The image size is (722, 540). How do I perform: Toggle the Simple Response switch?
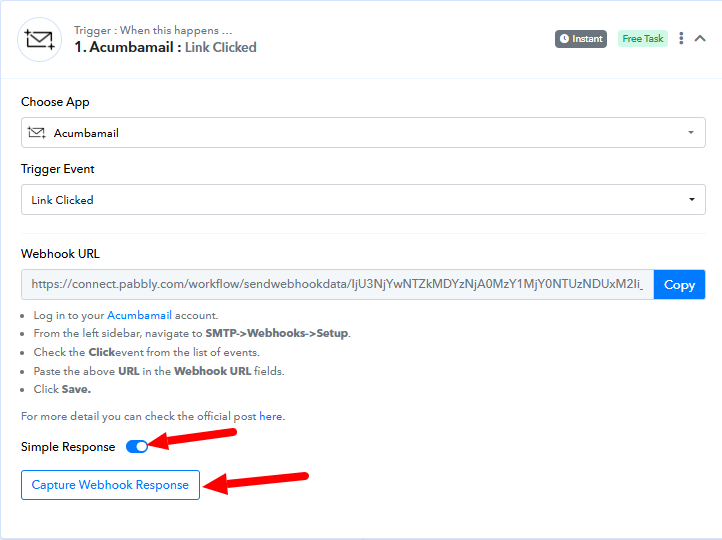(x=137, y=447)
